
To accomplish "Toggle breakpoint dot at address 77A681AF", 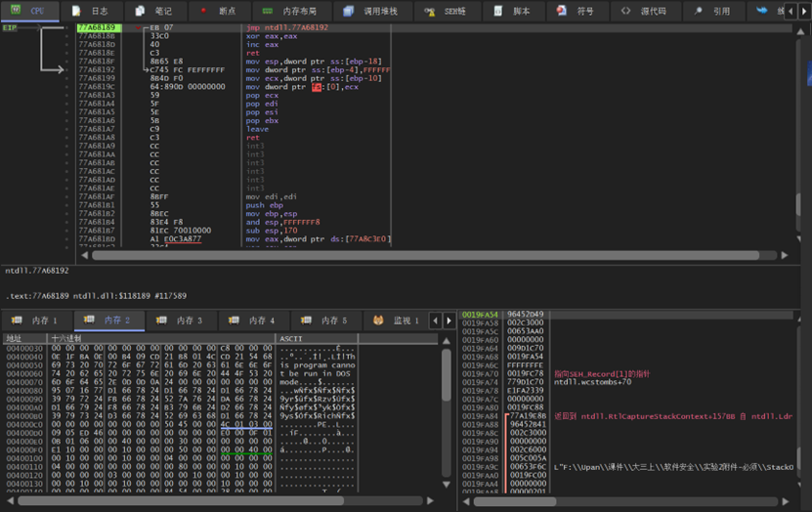I will pos(66,196).
